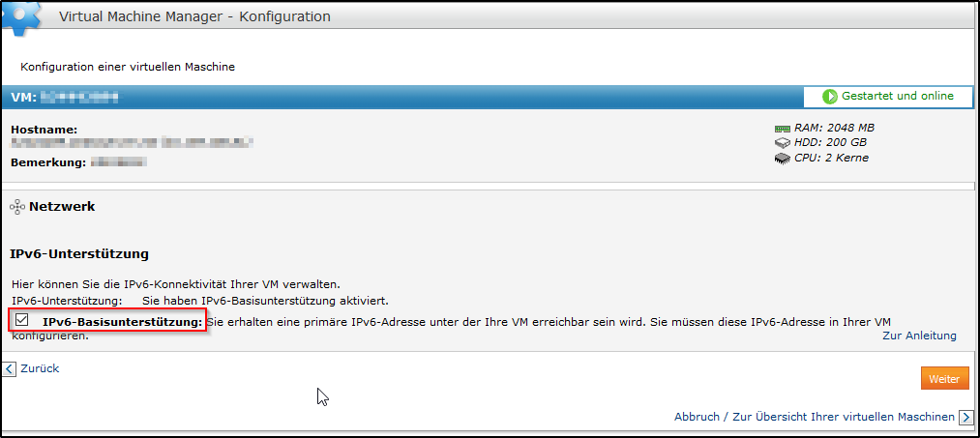This screenshot has height=438, width=980.
Task: Click the blurred Bemerkung value
Action: [x=118, y=162]
